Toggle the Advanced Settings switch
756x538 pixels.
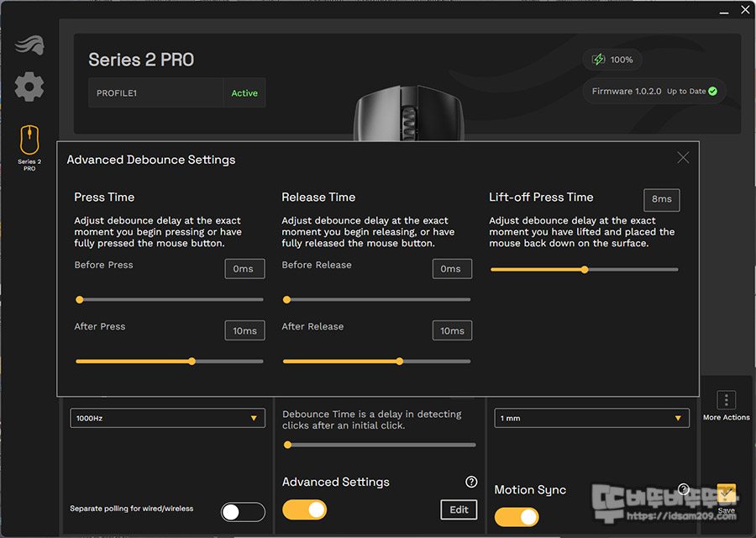[304, 509]
